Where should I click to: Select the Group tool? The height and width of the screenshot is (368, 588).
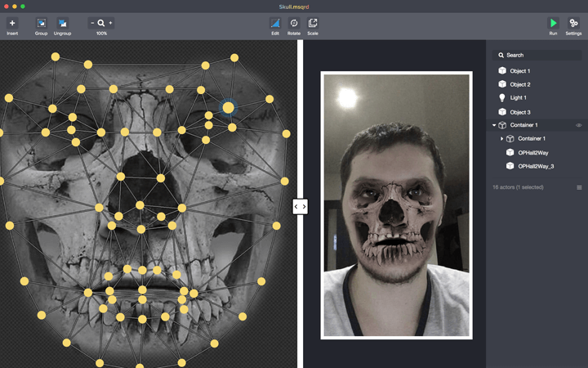coord(41,23)
